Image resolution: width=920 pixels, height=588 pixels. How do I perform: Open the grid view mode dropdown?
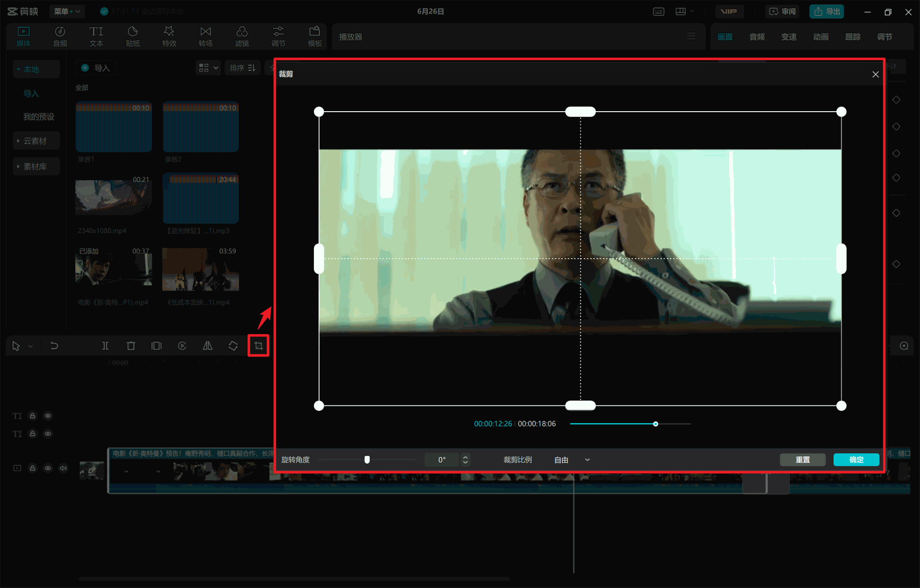coord(208,68)
